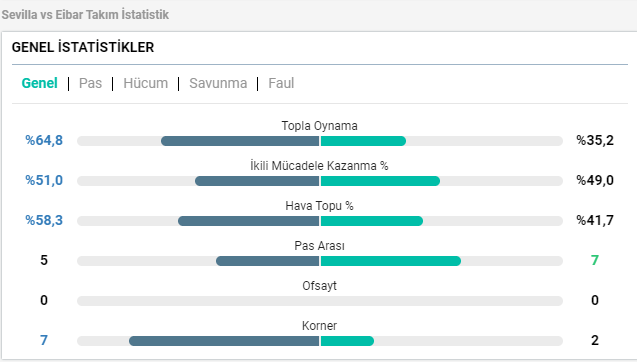
Task: Click the %49,0 duel win value
Action: tap(595, 180)
